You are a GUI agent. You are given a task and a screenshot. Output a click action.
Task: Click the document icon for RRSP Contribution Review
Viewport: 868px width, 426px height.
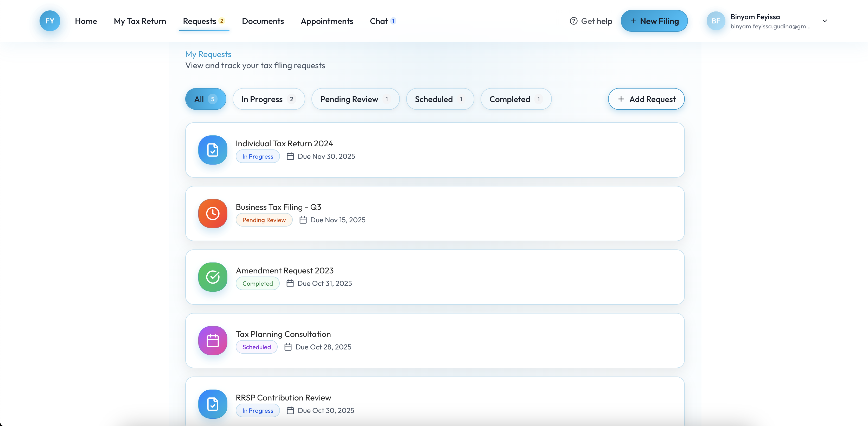[x=213, y=404]
